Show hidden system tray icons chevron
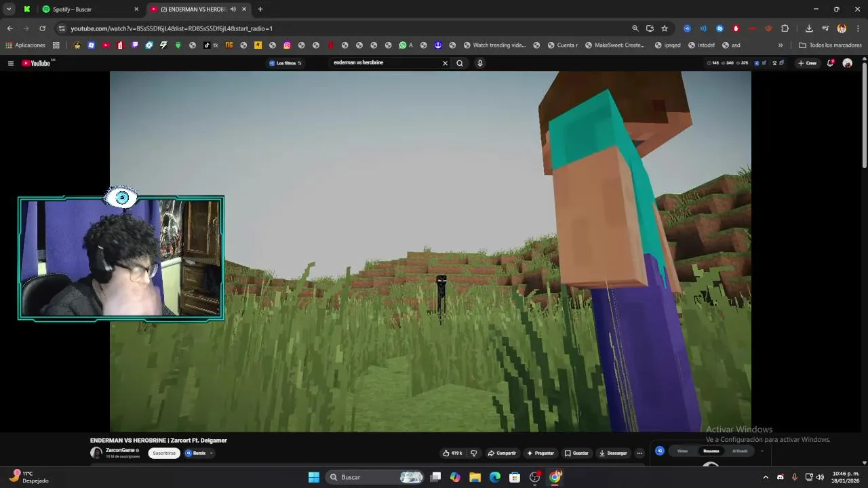 [x=766, y=477]
